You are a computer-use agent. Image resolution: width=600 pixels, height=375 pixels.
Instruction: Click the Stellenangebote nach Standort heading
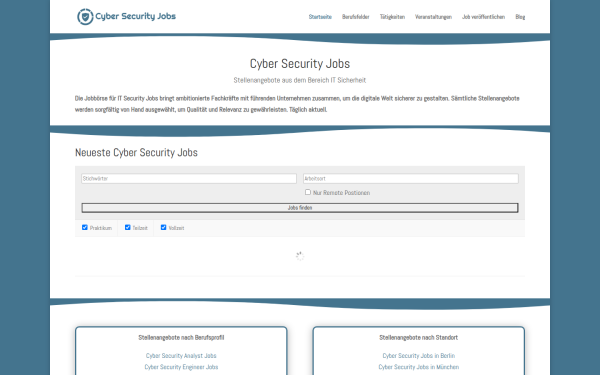click(419, 338)
